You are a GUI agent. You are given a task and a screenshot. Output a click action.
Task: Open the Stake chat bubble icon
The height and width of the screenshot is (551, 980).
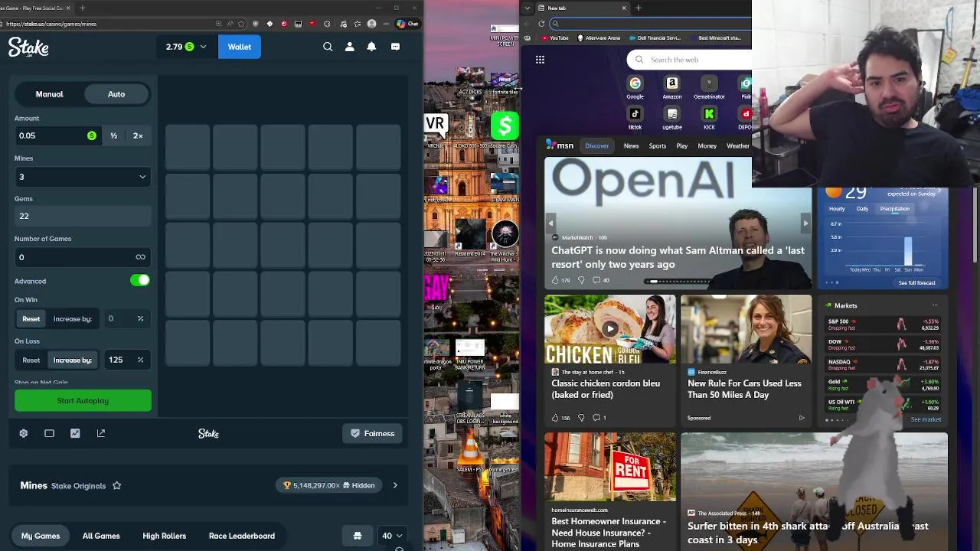(x=395, y=47)
